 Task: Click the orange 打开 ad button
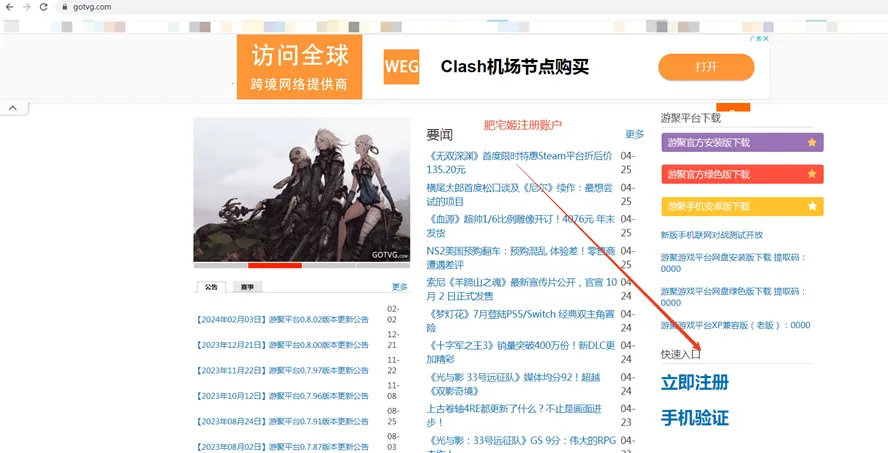click(x=706, y=67)
